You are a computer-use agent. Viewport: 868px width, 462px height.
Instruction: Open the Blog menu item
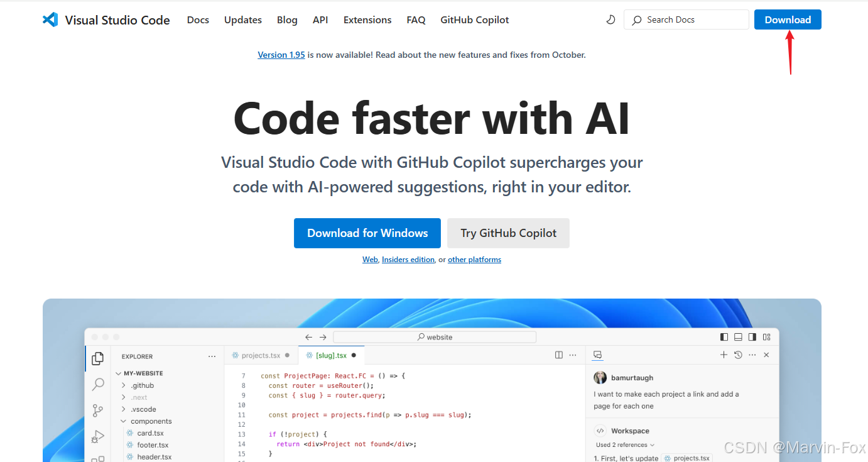click(x=287, y=20)
